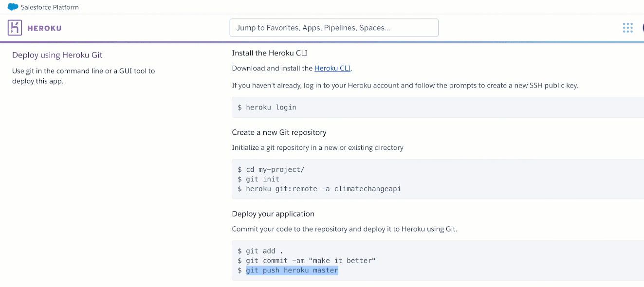Open the apps grid launcher icon
This screenshot has height=287, width=644.
[x=628, y=28]
